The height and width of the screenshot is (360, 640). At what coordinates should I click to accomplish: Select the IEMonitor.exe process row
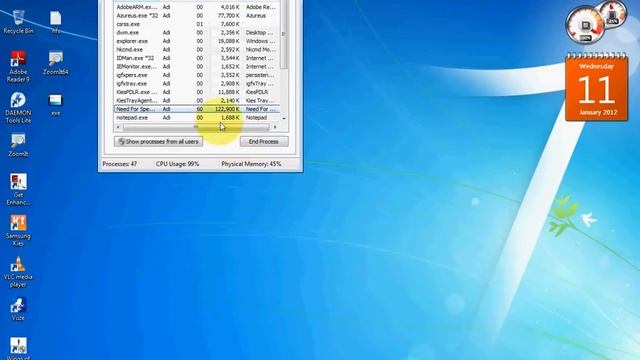(x=197, y=67)
